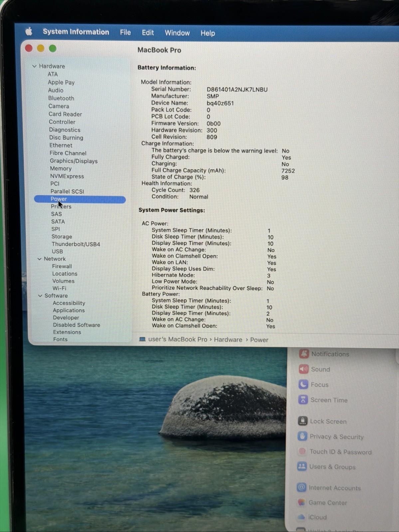The height and width of the screenshot is (532, 399).
Task: Select Applications under Software
Action: click(x=69, y=310)
